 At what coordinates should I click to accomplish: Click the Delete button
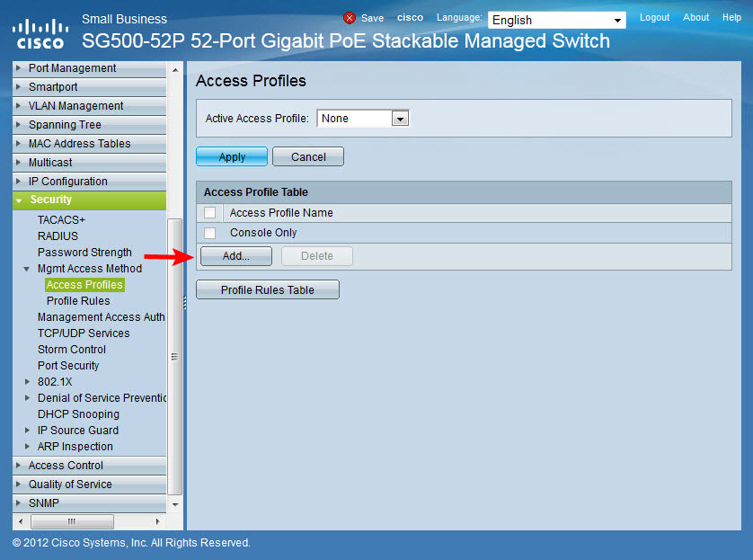317,256
